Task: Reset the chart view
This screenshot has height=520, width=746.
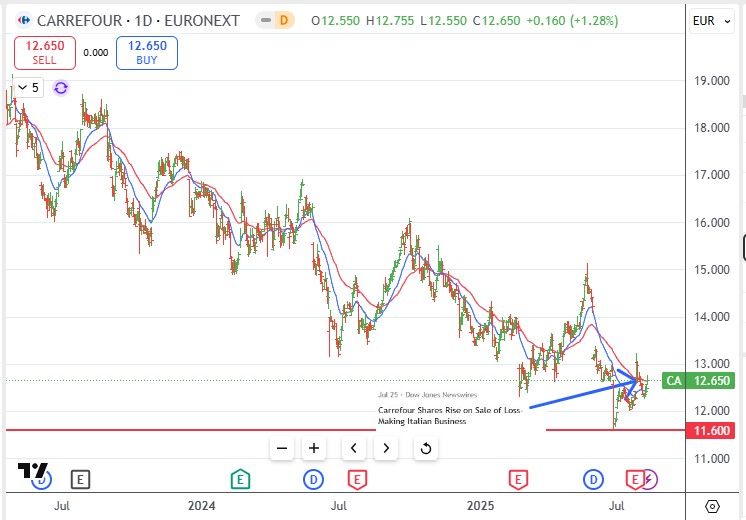Action: pyautogui.click(x=426, y=448)
